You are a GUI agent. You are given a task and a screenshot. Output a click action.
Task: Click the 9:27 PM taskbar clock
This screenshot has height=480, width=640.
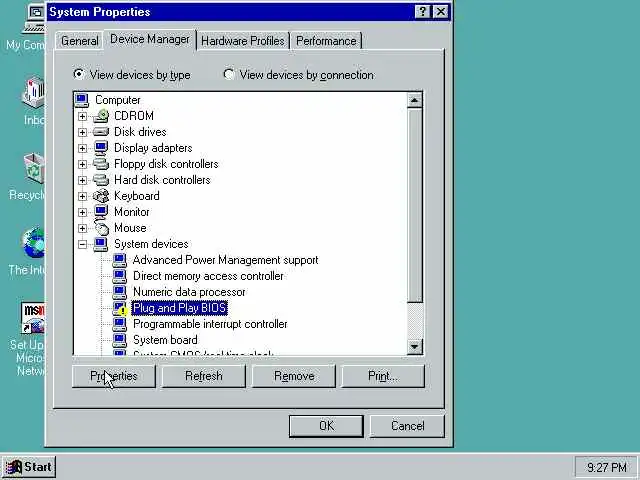[607, 467]
